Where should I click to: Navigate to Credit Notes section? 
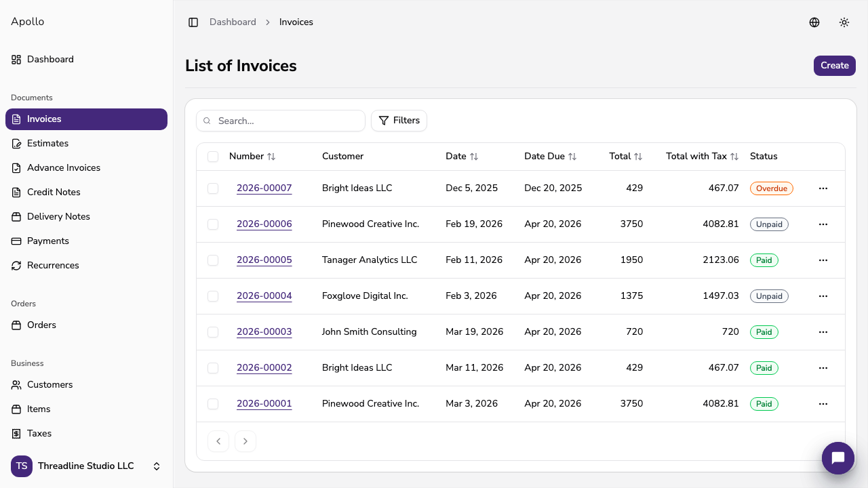(54, 192)
